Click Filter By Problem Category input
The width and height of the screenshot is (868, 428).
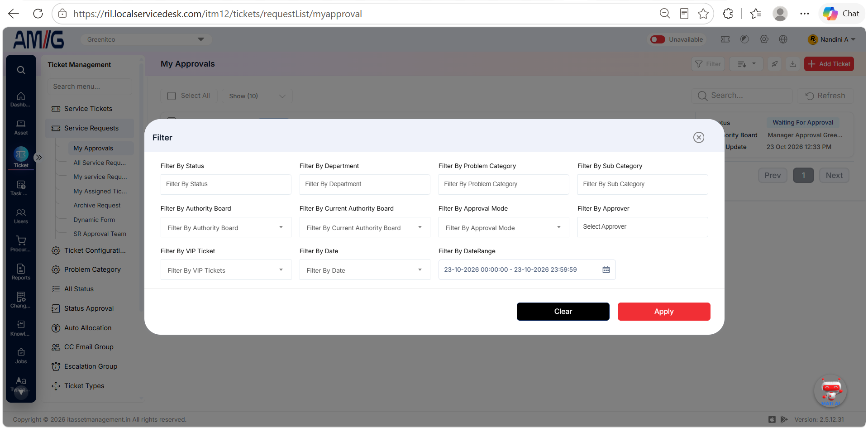coord(504,184)
